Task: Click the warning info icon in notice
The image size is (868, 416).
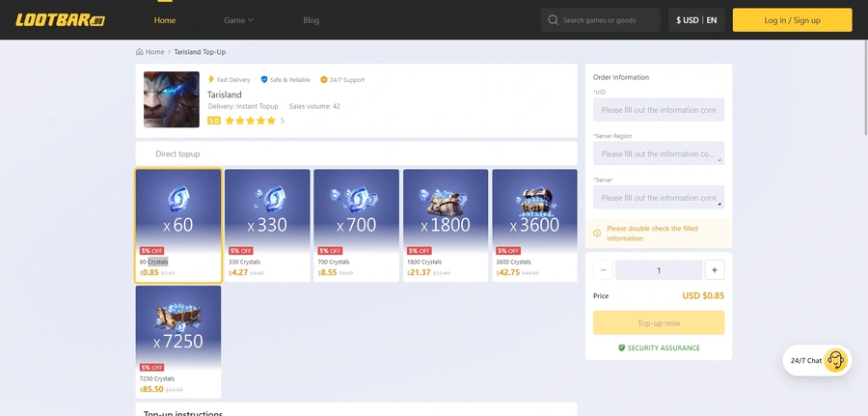Action: coord(597,234)
